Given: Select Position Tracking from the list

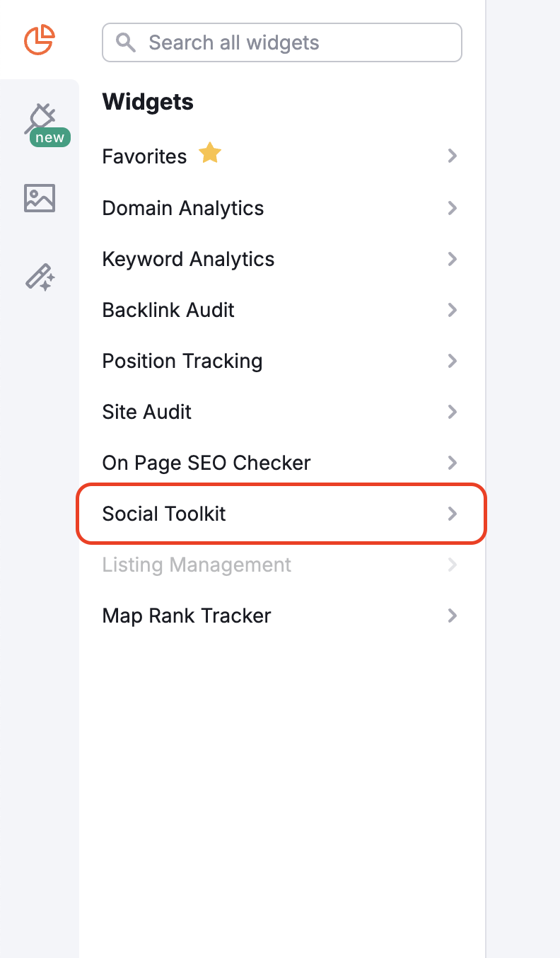Looking at the screenshot, I should pyautogui.click(x=182, y=361).
